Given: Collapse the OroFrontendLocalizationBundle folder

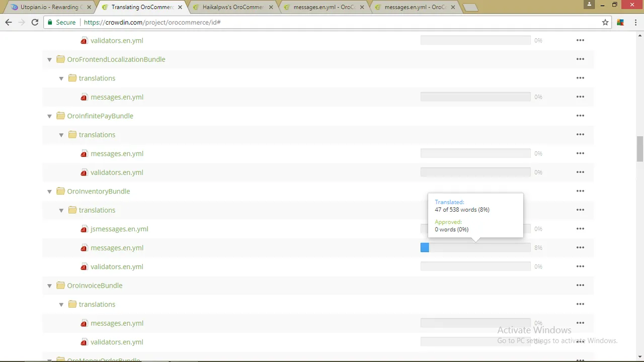Looking at the screenshot, I should click(x=49, y=60).
